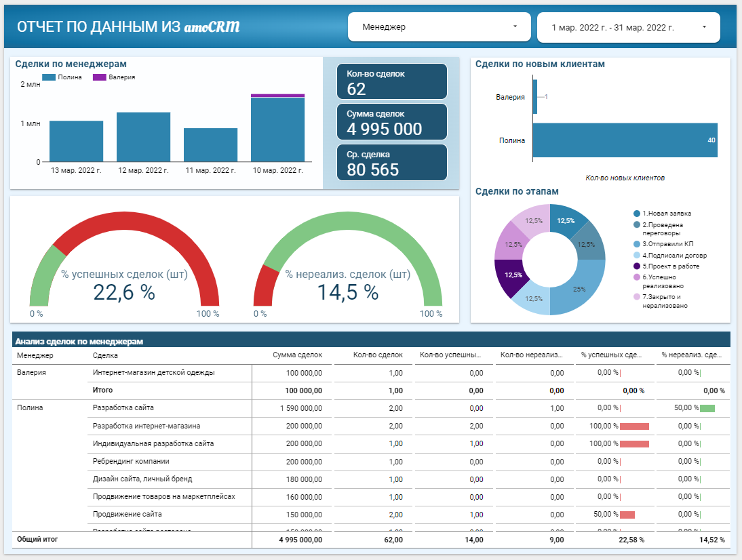Click the Общий итог total label
Viewport: 742px width, 560px height.
[37, 539]
